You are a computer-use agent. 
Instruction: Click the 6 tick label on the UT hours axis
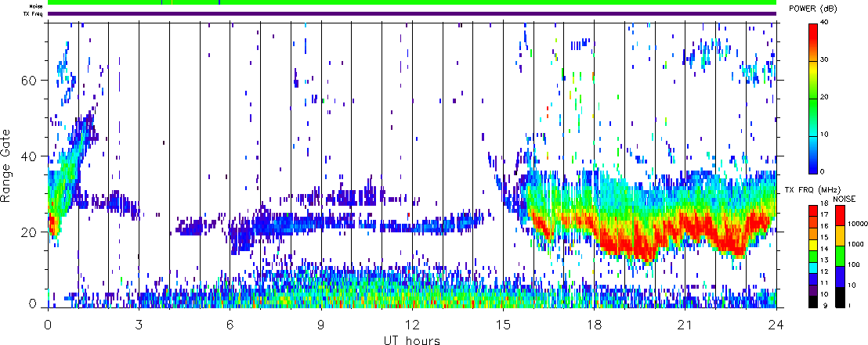tap(230, 325)
